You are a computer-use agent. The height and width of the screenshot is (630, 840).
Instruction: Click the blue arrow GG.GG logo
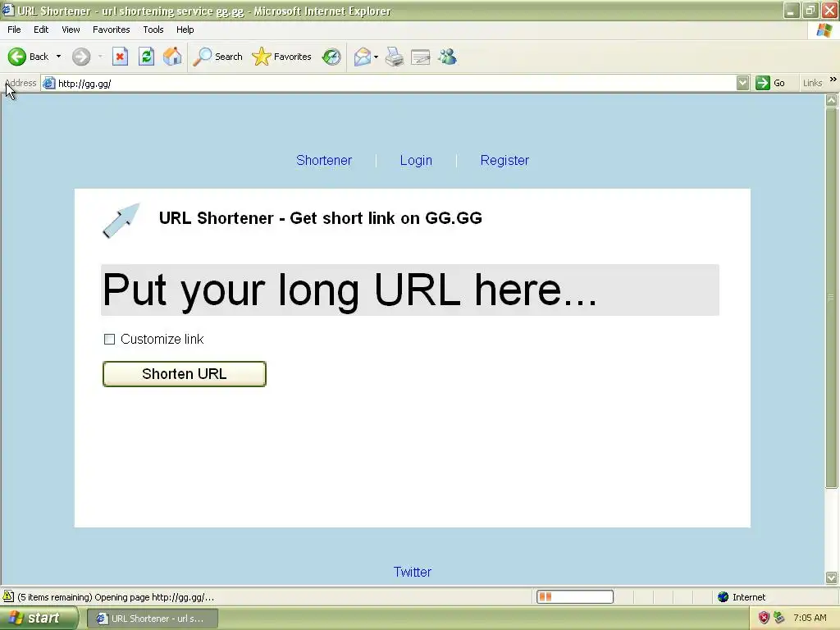(x=121, y=220)
